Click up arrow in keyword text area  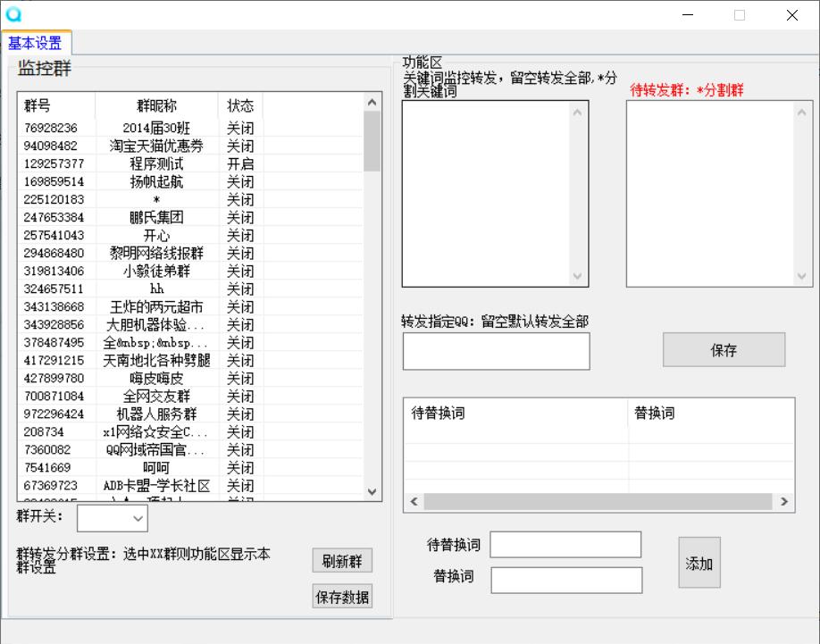(x=577, y=112)
